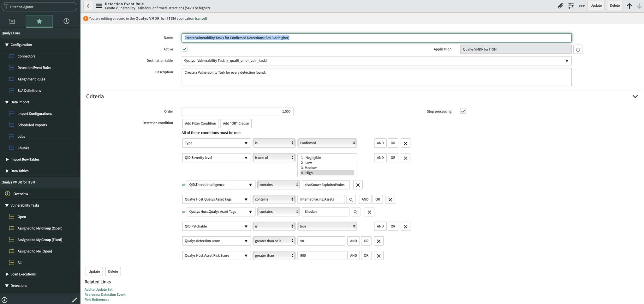Open the Destination table dropdown
The image size is (644, 304).
point(376,61)
